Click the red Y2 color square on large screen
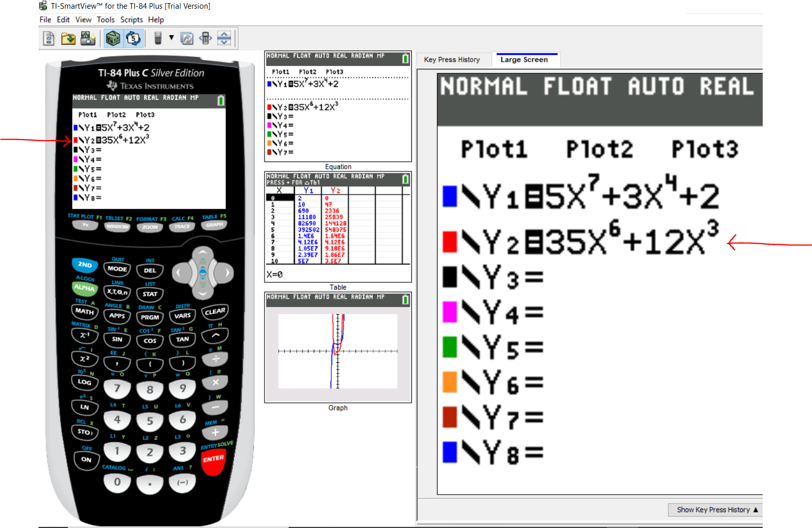The height and width of the screenshot is (528, 812). (x=450, y=242)
